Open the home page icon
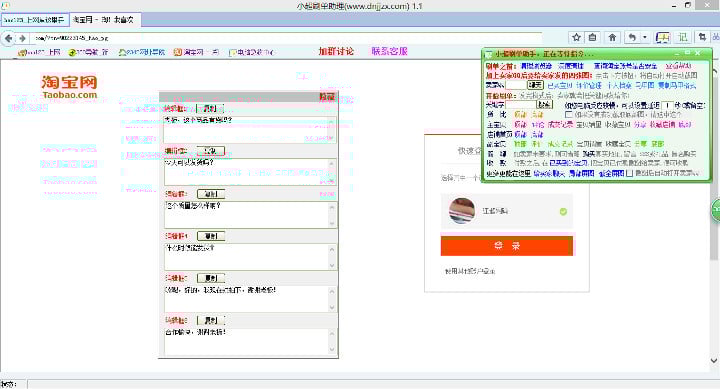Viewport: 720px width, 389px height. pos(612,37)
